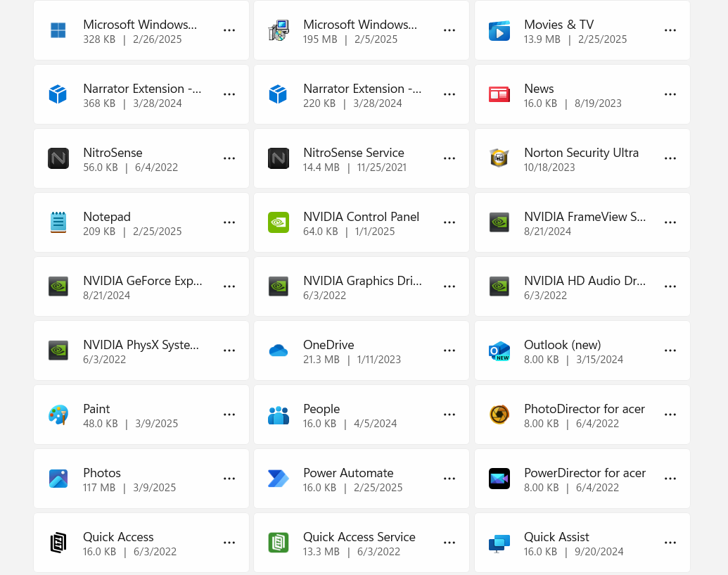The height and width of the screenshot is (575, 728).
Task: Click the Power Automate icon
Action: point(279,479)
